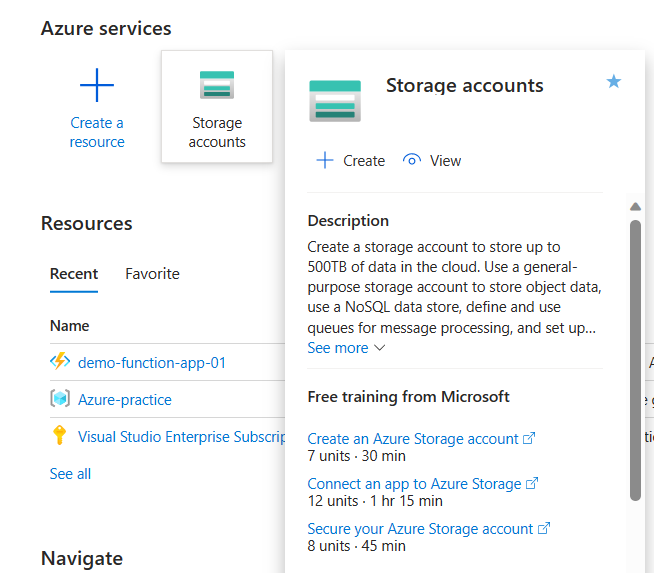Screen dimensions: 654x573
Task: Click the View eye icon
Action: 411,160
